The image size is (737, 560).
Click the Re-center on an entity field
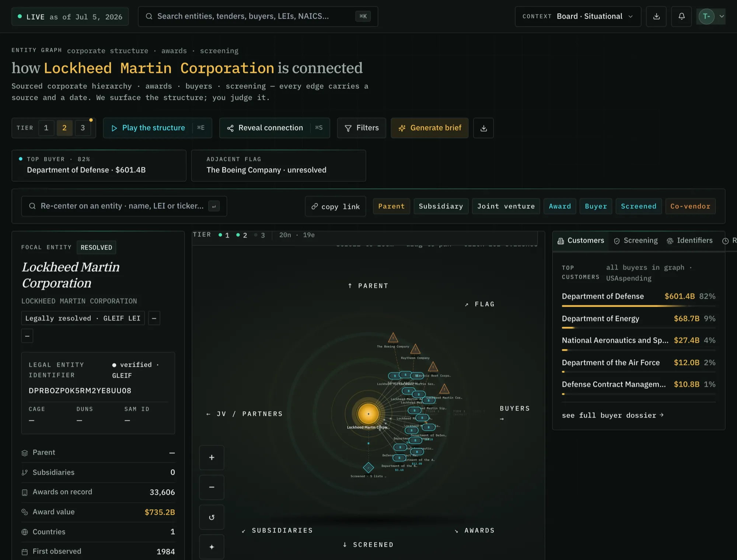[x=124, y=206]
